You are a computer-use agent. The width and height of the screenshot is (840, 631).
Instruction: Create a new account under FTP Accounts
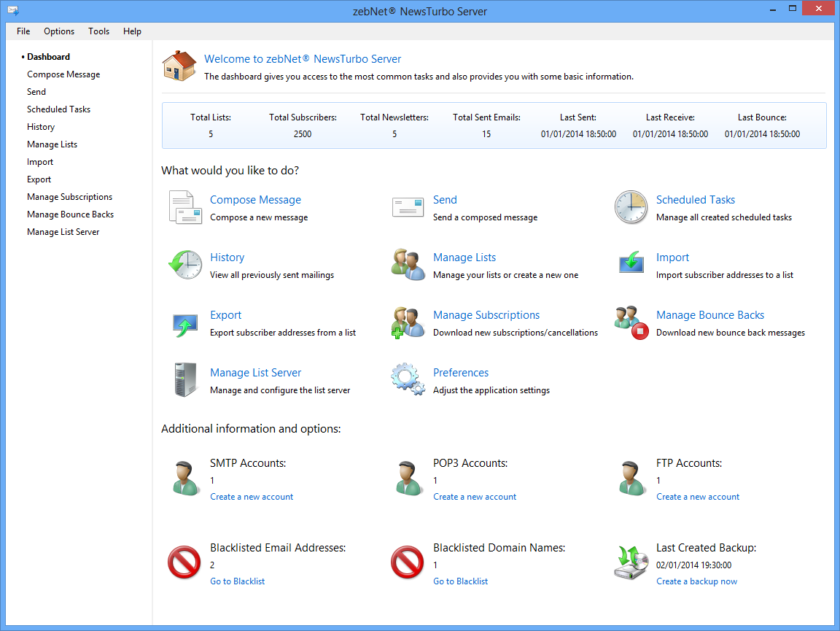[x=698, y=497]
